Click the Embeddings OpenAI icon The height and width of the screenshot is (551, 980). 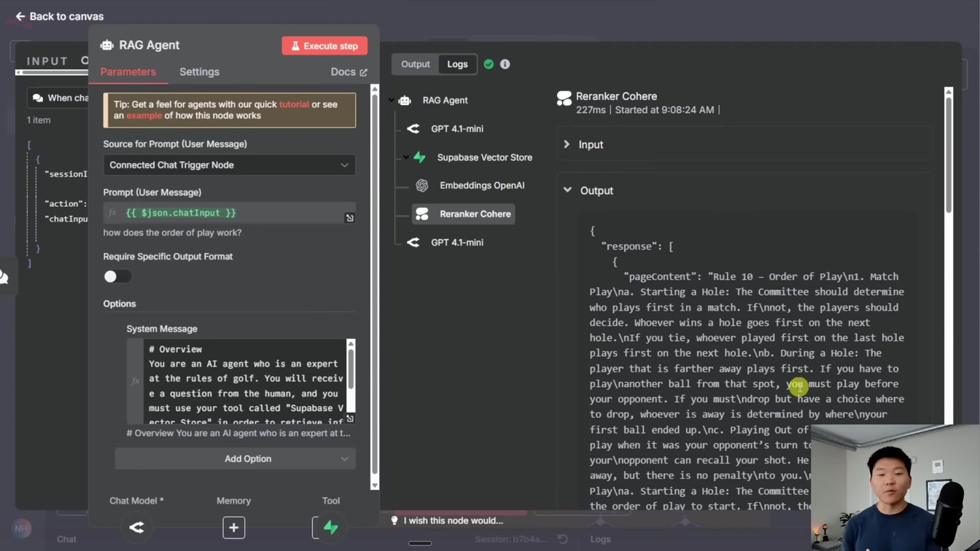coord(421,186)
